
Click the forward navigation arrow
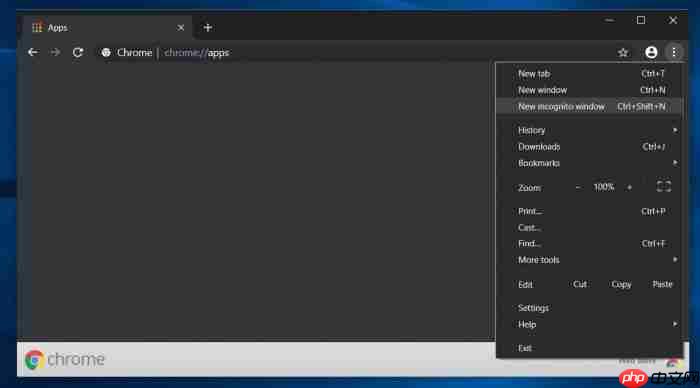(x=55, y=52)
